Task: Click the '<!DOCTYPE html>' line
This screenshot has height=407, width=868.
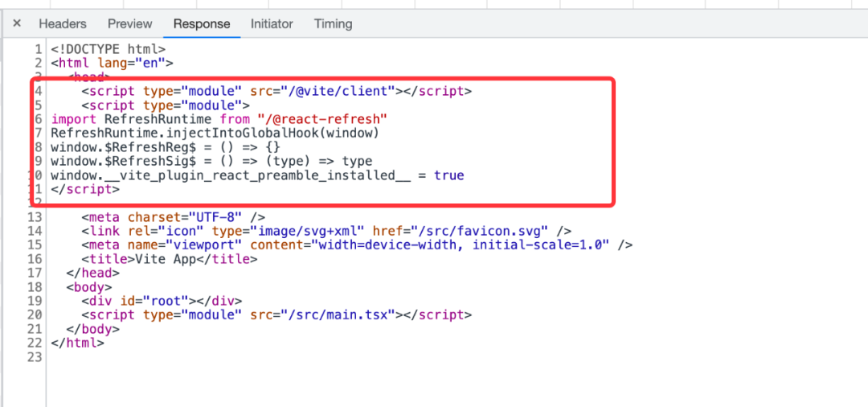Action: tap(108, 49)
